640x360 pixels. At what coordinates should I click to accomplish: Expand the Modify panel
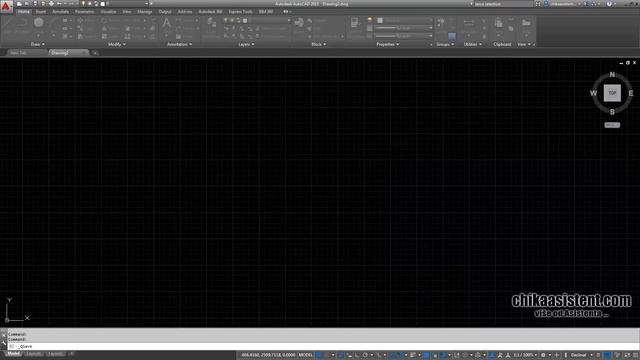[x=117, y=44]
